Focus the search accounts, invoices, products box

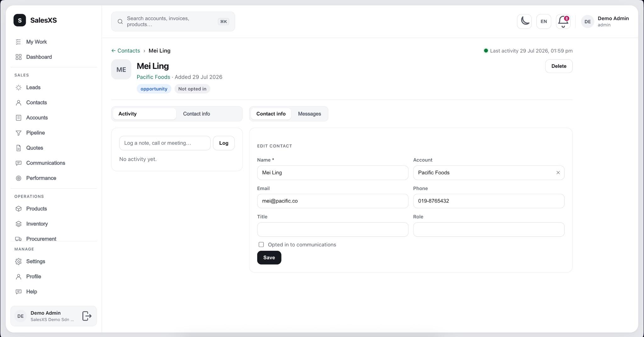[x=173, y=21]
